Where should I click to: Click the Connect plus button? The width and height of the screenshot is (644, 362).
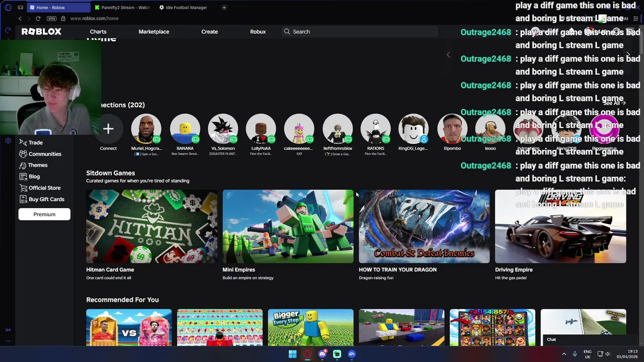(x=108, y=129)
